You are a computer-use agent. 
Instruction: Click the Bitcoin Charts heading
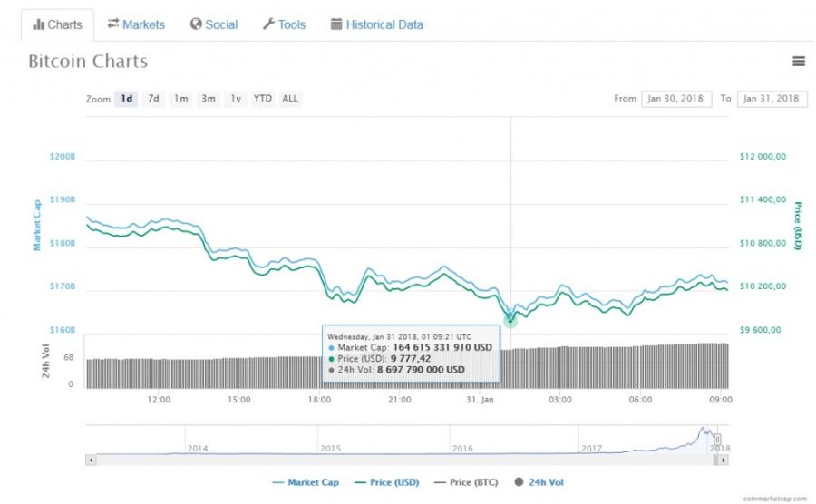[88, 62]
